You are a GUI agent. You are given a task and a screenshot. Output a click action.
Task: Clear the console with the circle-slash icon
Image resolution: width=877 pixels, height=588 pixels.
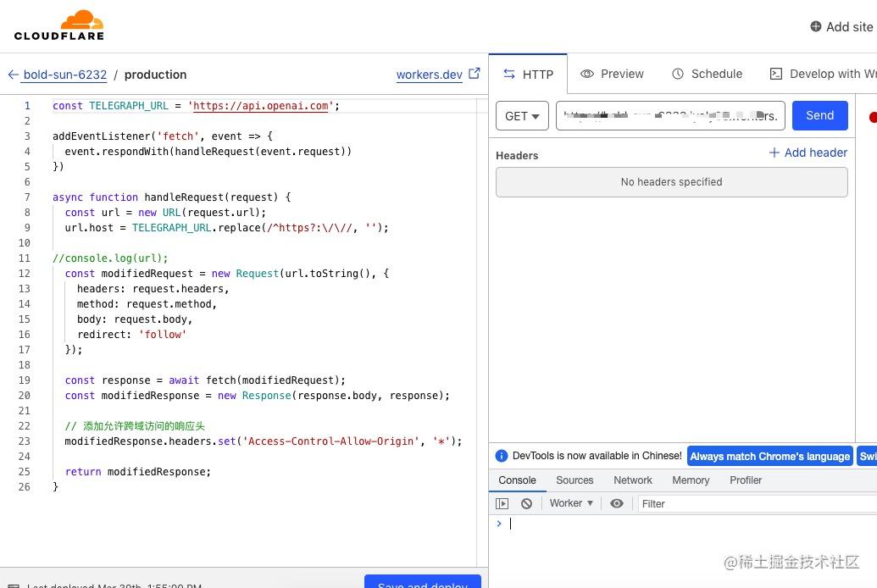click(526, 503)
